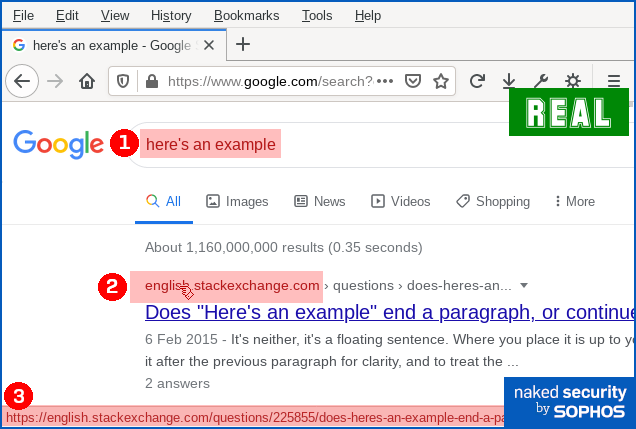This screenshot has width=636, height=429.
Task: Click the 'About 1,160,000,000 results' text
Action: click(x=284, y=247)
